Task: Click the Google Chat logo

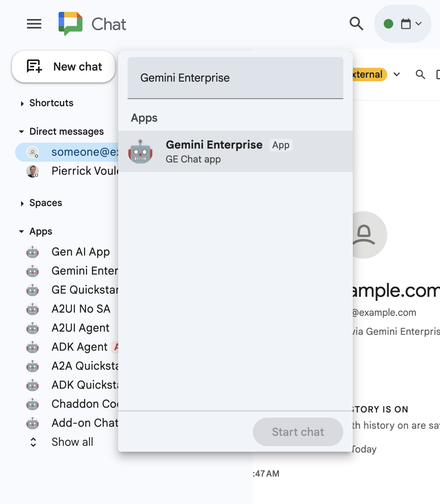Action: 71,24
